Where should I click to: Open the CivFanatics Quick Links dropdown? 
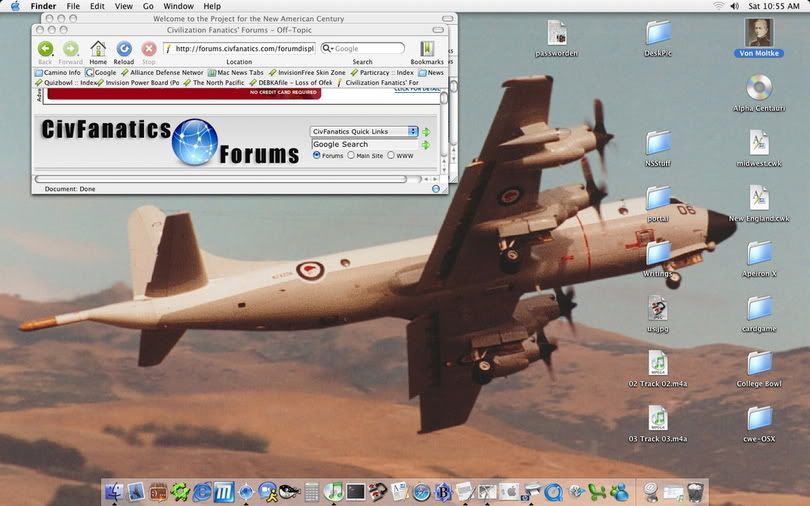click(x=364, y=131)
